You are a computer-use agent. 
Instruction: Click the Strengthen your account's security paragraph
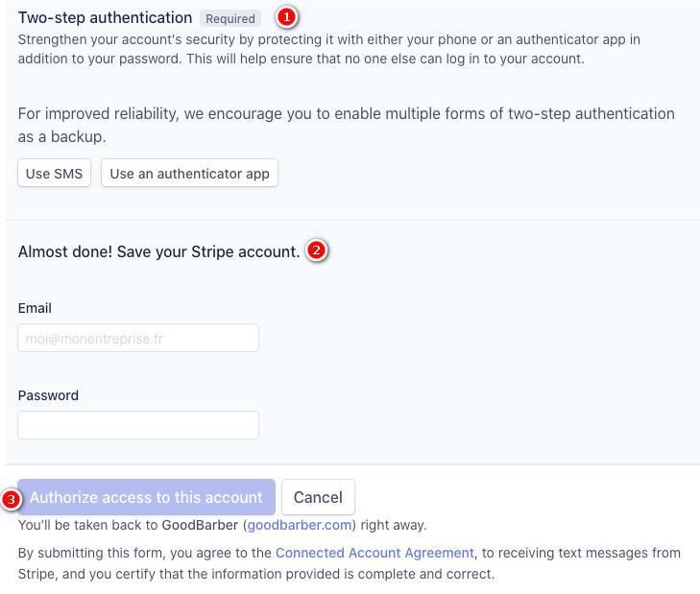pos(328,49)
